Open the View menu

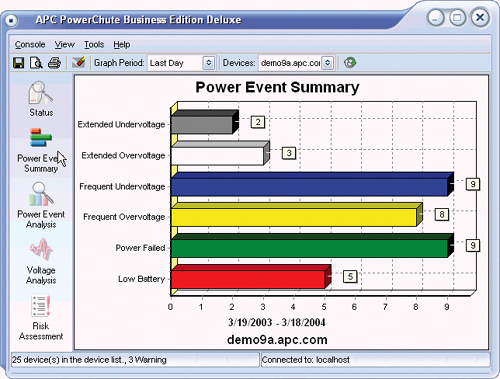pyautogui.click(x=65, y=45)
